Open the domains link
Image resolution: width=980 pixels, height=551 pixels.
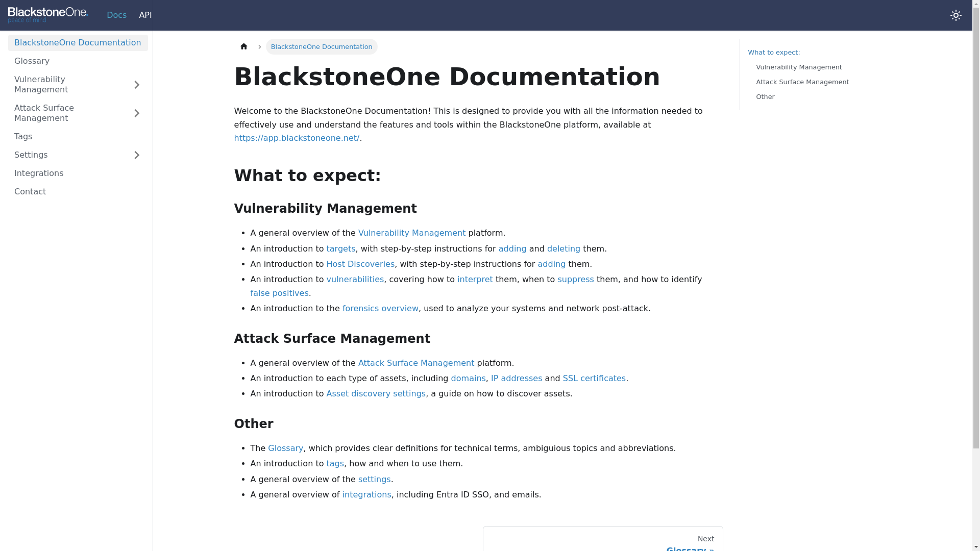click(x=469, y=379)
